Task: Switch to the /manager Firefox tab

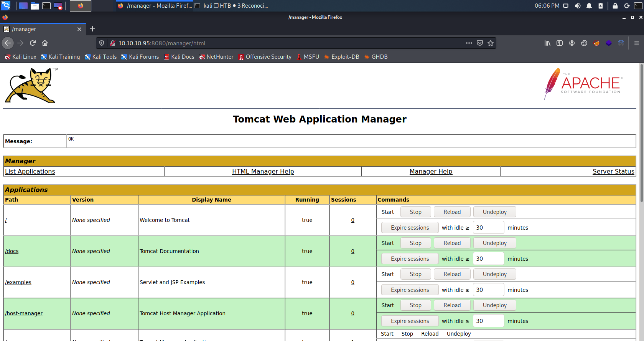Action: [42, 29]
